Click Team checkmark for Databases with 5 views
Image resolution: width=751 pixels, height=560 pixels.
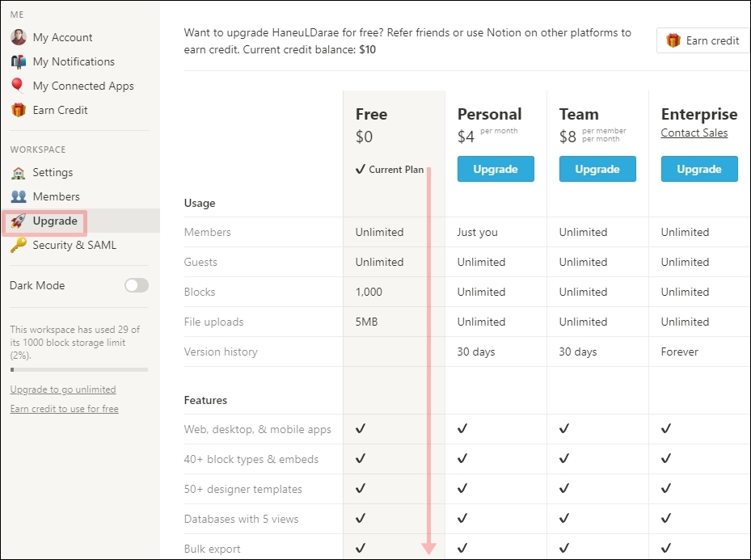[x=564, y=518]
